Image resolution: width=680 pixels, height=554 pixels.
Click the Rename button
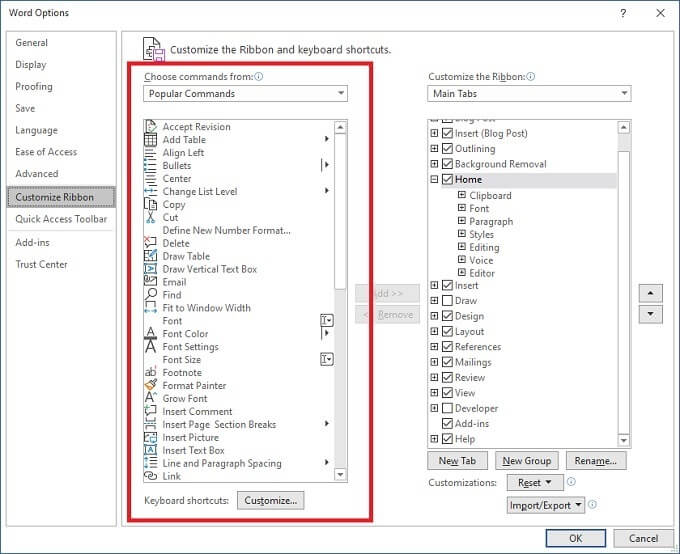pyautogui.click(x=596, y=461)
